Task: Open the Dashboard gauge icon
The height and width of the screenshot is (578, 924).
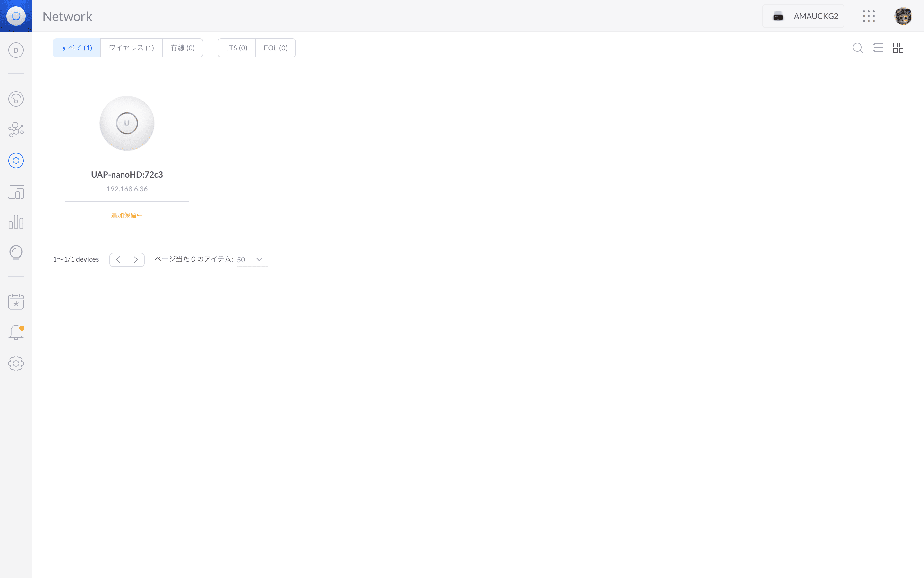Action: [x=16, y=99]
